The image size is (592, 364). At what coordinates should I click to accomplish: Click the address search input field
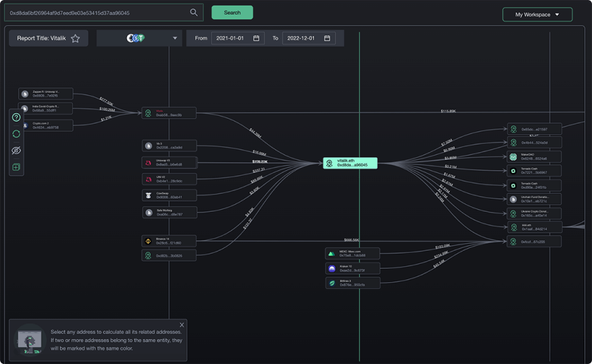point(97,13)
